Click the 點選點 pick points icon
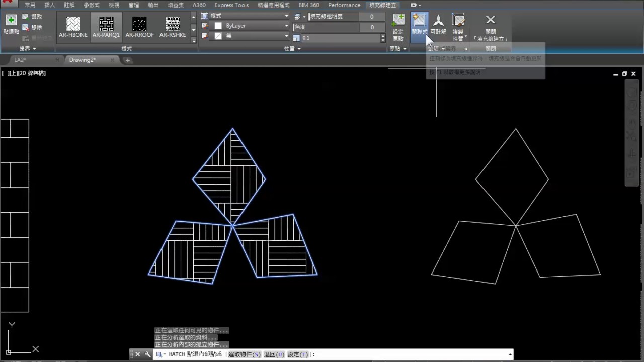Screen dimensions: 644x362 pos(11,20)
